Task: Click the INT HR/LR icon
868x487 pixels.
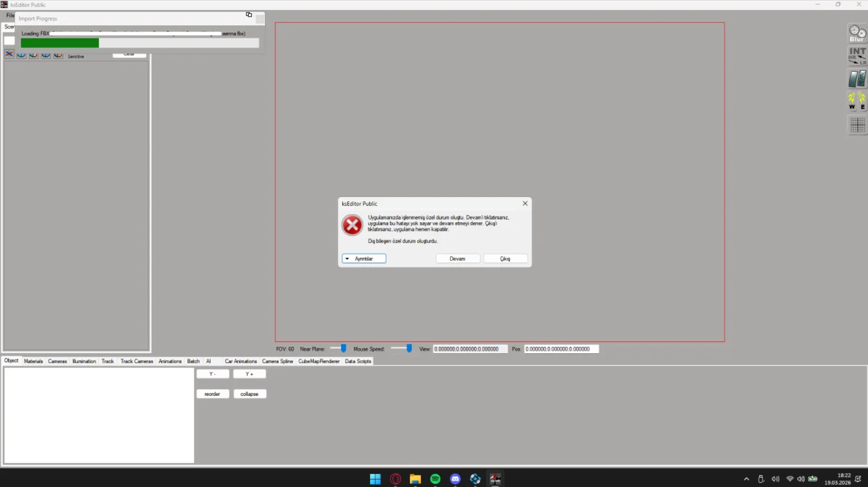Action: click(857, 56)
